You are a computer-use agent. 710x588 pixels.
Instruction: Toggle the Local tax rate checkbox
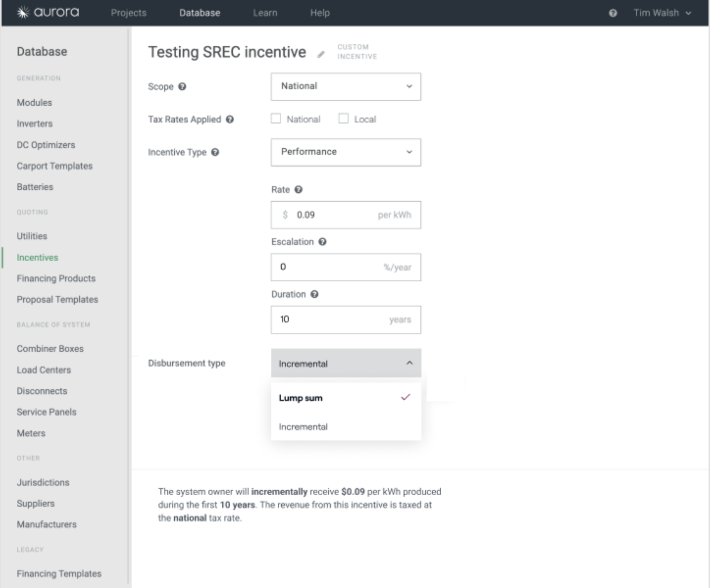tap(343, 119)
